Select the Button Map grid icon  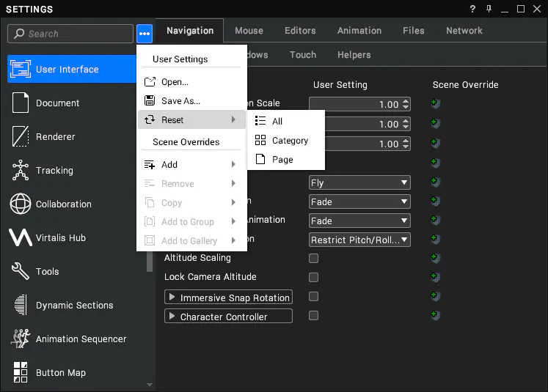pos(21,372)
